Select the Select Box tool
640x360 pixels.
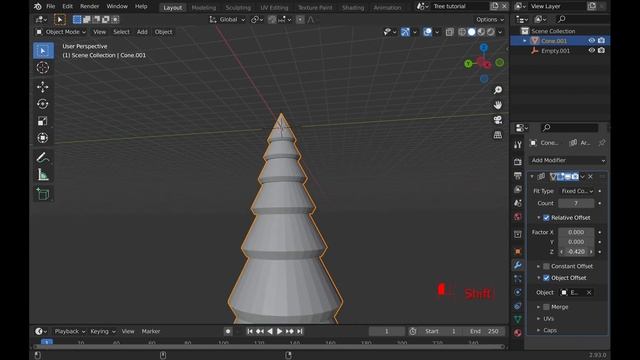coord(43,51)
